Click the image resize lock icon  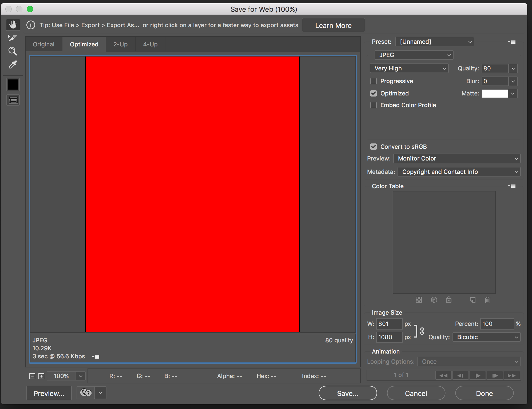(x=422, y=331)
